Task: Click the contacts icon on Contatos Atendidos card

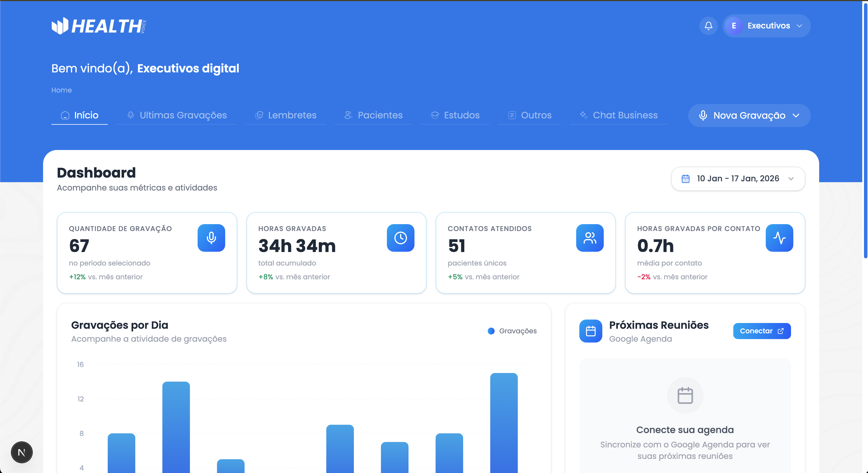Action: coord(590,238)
